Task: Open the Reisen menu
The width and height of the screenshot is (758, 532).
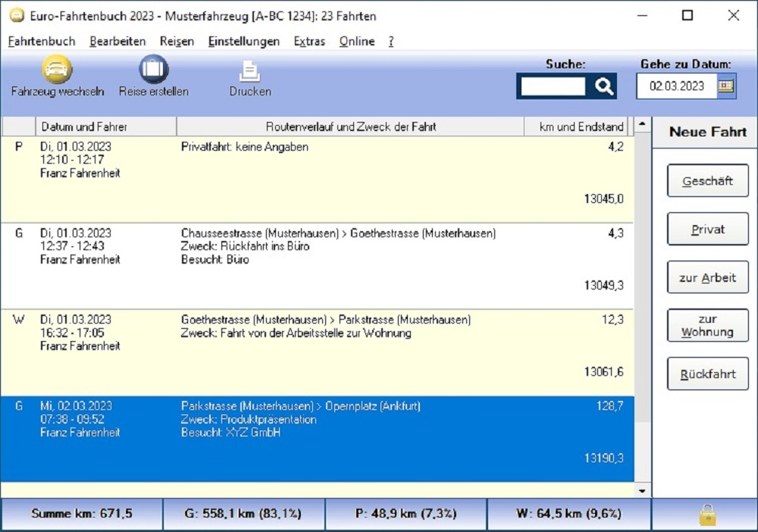Action: (x=177, y=42)
